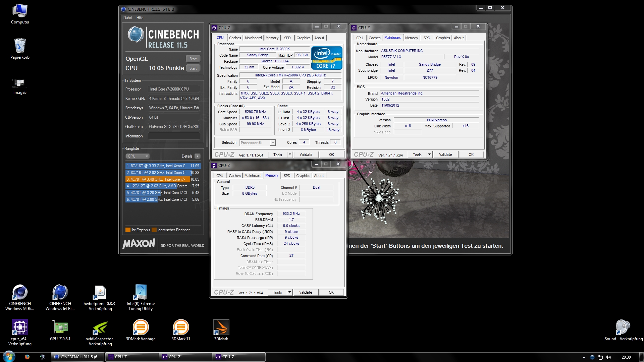Click the DRAM Frequency value 933.2 MHz
The width and height of the screenshot is (644, 362).
[x=291, y=214]
